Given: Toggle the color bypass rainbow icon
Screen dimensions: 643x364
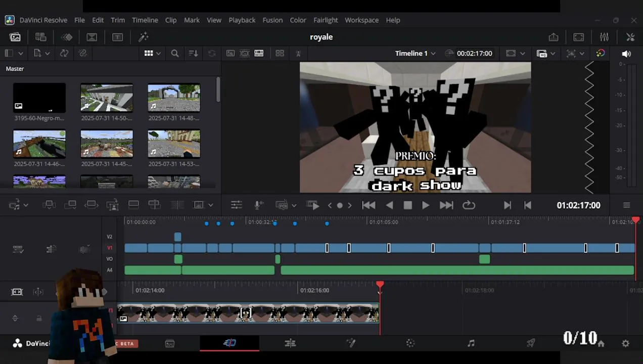Looking at the screenshot, I should 601,53.
